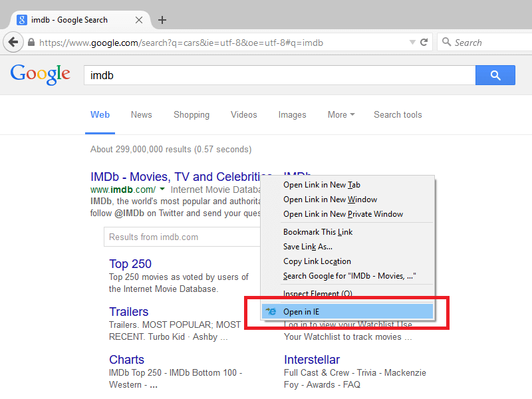The width and height of the screenshot is (532, 399).
Task: Switch to the News results tab
Action: 141,114
